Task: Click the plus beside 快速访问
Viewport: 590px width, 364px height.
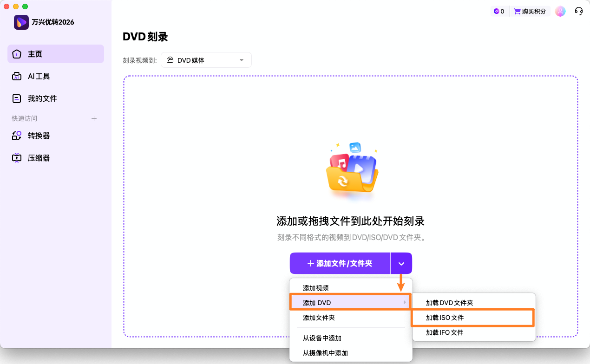Action: coord(94,118)
